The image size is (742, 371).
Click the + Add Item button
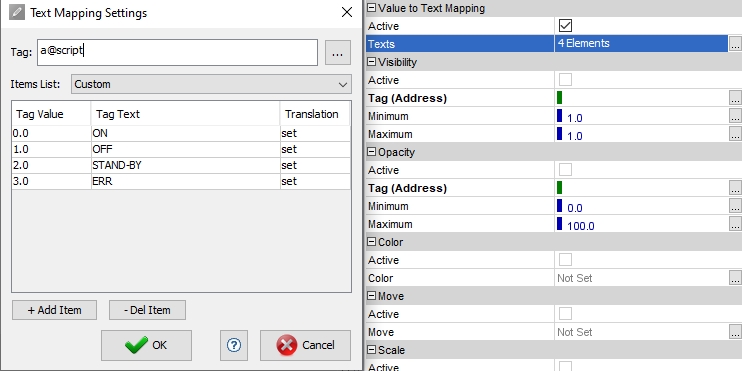click(x=54, y=310)
